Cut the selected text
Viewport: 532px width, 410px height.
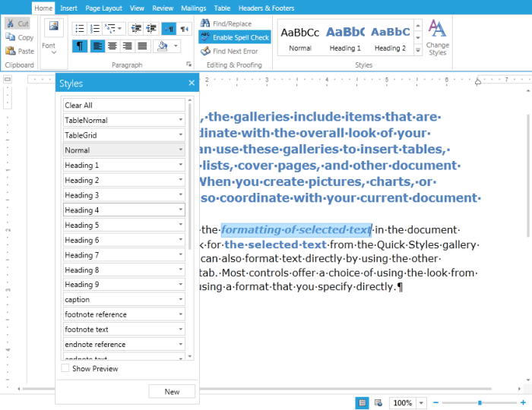click(17, 24)
